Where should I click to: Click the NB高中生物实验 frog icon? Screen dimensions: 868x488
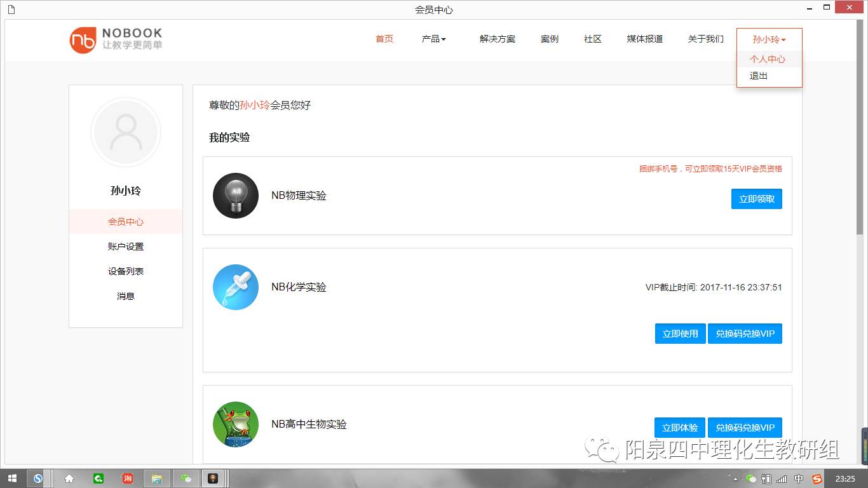[x=236, y=424]
